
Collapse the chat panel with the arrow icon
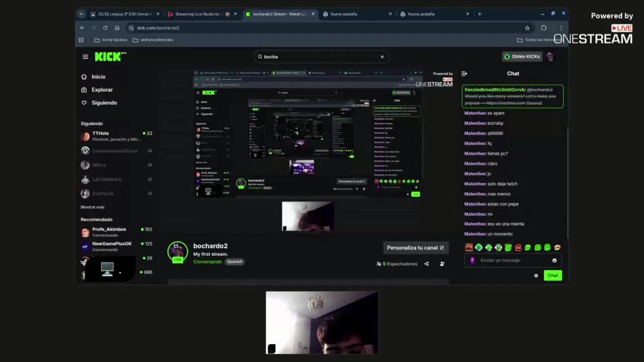(464, 73)
